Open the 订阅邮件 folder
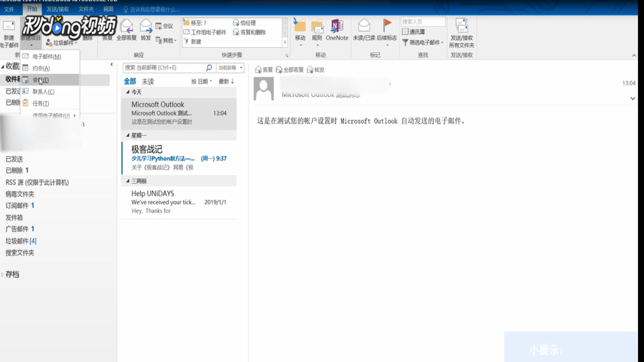Screen dimensions: 644x362 tap(20, 206)
